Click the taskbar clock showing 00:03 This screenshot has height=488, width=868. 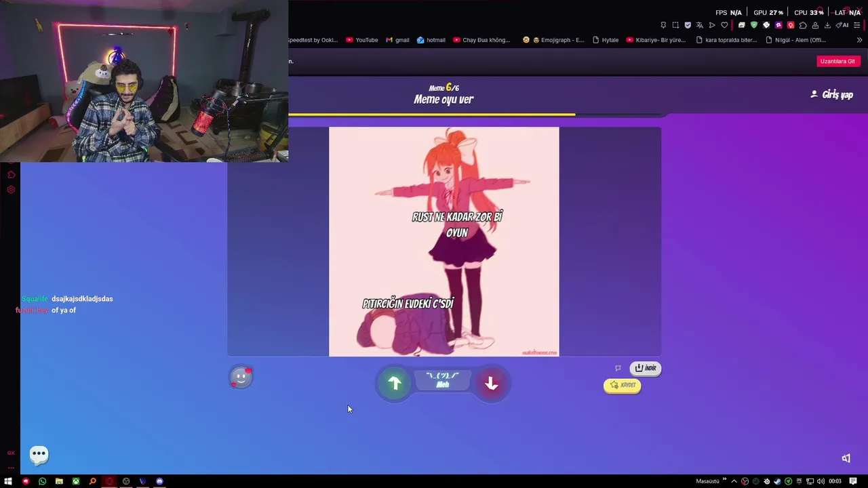[x=835, y=481]
